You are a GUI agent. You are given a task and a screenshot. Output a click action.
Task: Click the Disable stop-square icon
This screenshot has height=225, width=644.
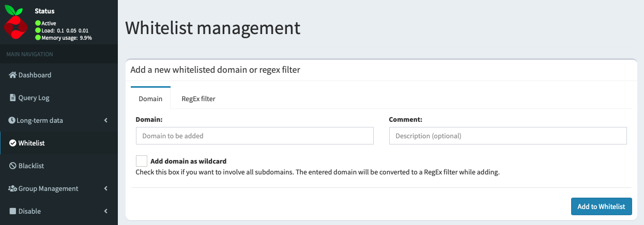tap(13, 211)
